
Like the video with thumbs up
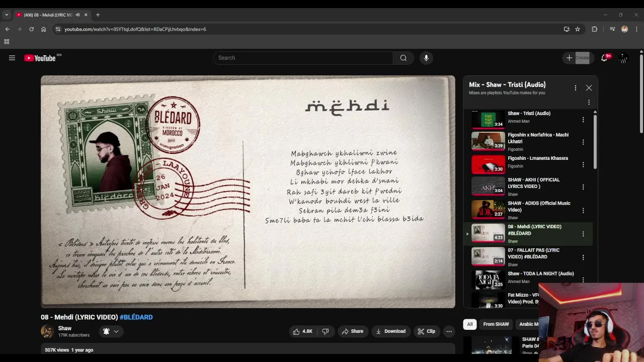coord(303,331)
